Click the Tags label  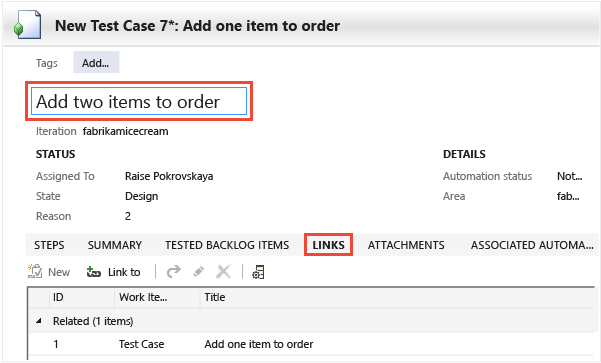[47, 63]
